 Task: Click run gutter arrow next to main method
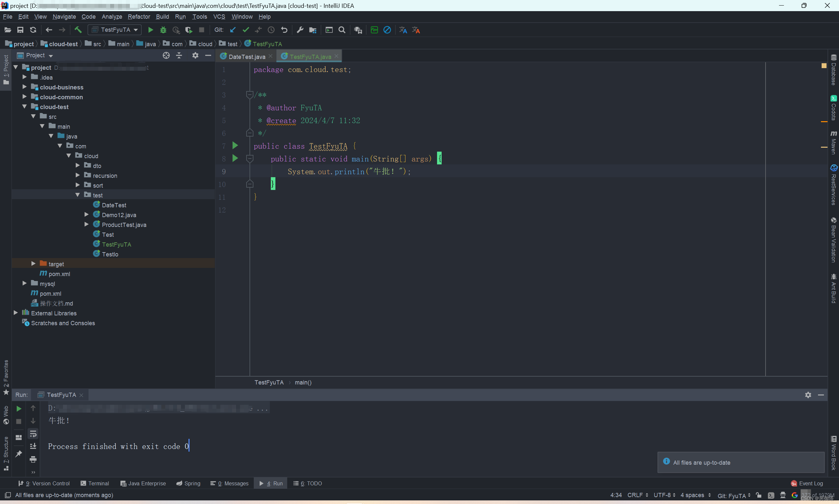click(x=235, y=158)
